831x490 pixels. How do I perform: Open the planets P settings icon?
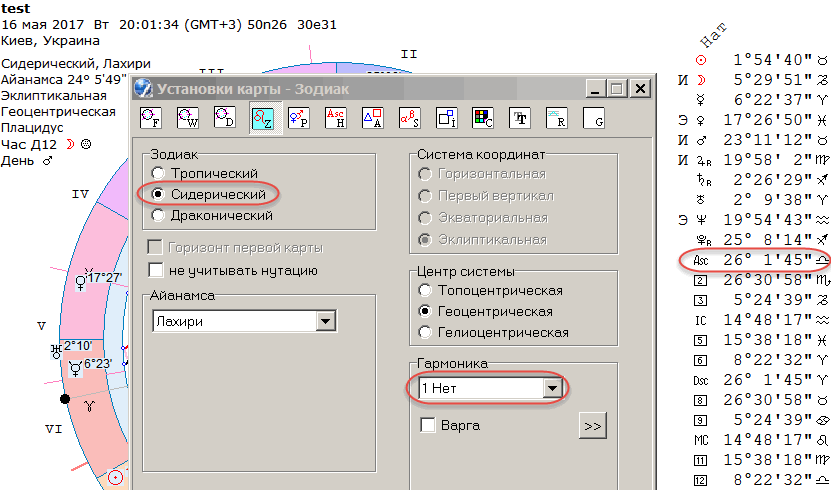299,119
